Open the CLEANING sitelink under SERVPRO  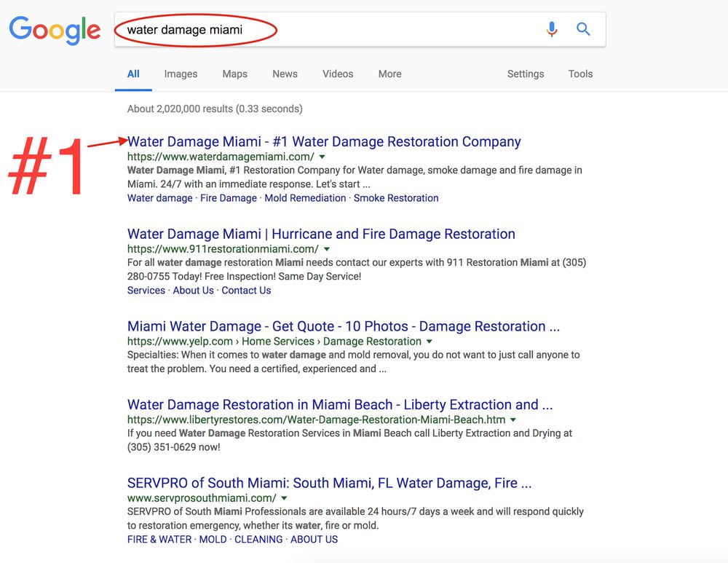[258, 539]
